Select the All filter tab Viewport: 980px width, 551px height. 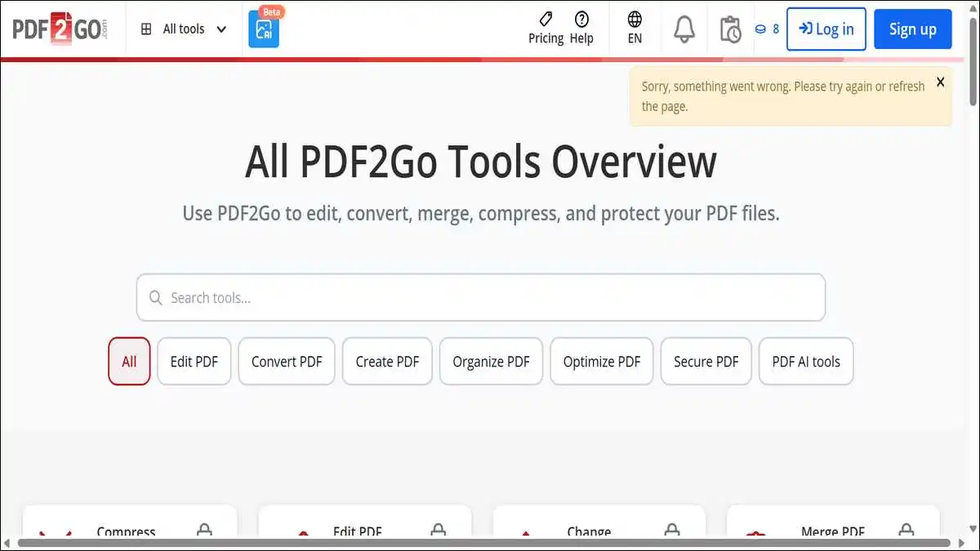point(129,362)
